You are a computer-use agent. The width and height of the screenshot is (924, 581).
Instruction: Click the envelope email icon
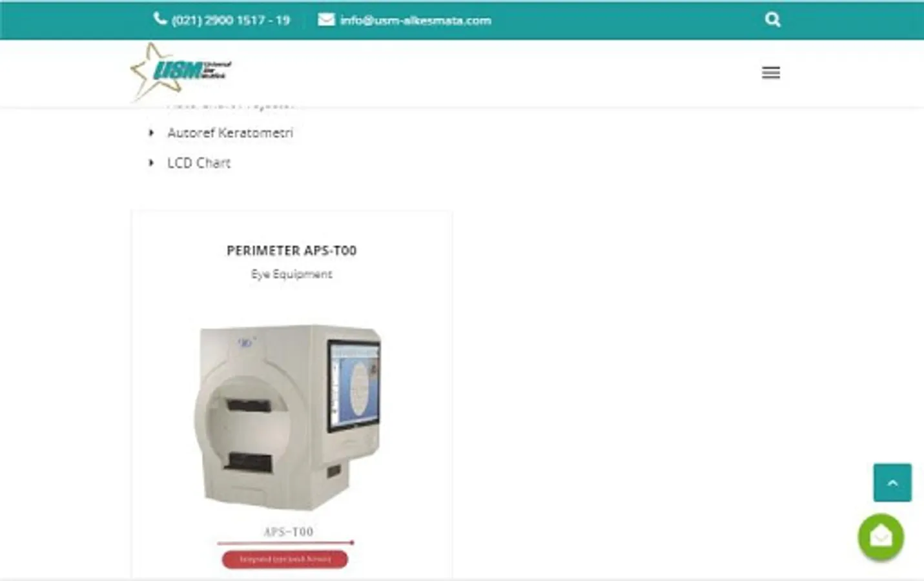coord(326,20)
